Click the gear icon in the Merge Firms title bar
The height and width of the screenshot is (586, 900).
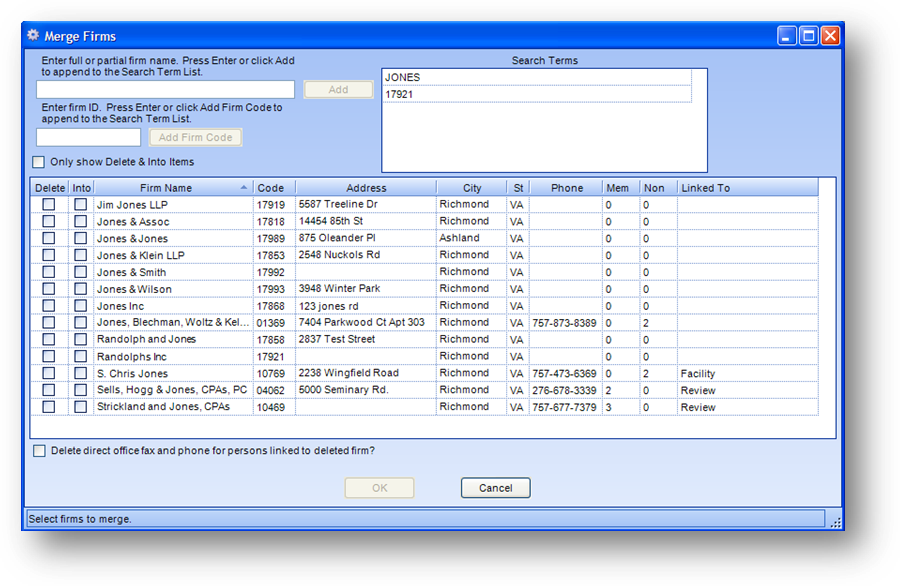(x=33, y=36)
